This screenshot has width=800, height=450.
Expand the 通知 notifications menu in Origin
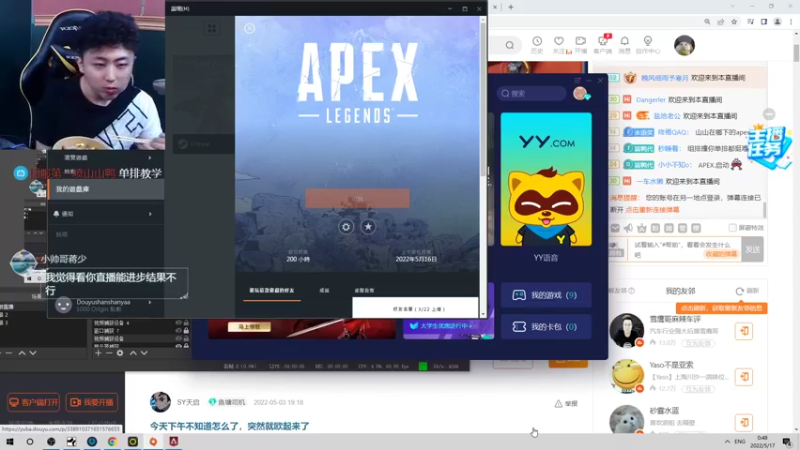pos(106,214)
